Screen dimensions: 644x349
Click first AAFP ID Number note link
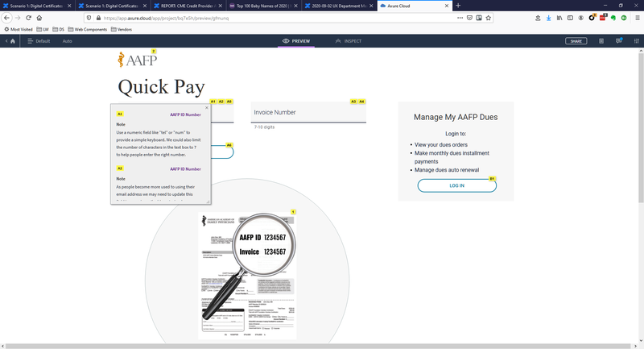click(186, 114)
